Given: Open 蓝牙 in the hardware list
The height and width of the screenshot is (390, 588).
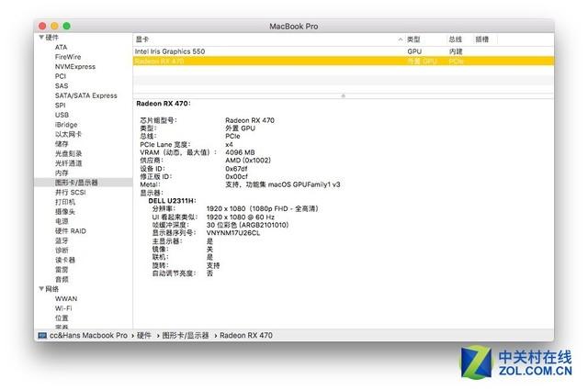Looking at the screenshot, I should [62, 240].
